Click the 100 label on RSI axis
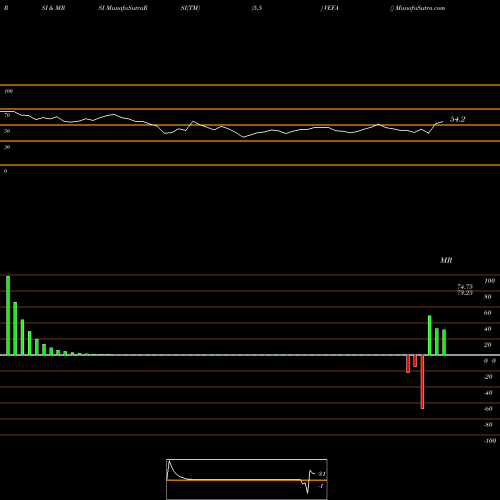The image size is (500, 500). coord(8,91)
